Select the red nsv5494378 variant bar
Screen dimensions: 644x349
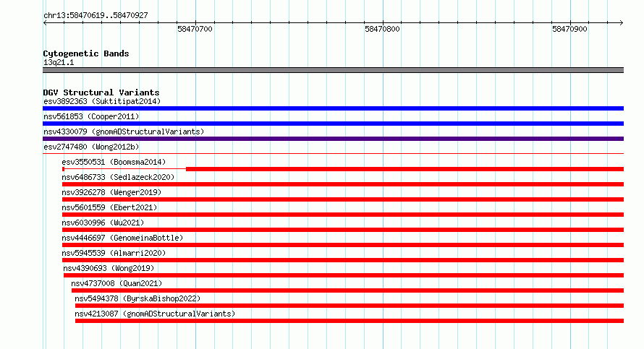point(349,306)
